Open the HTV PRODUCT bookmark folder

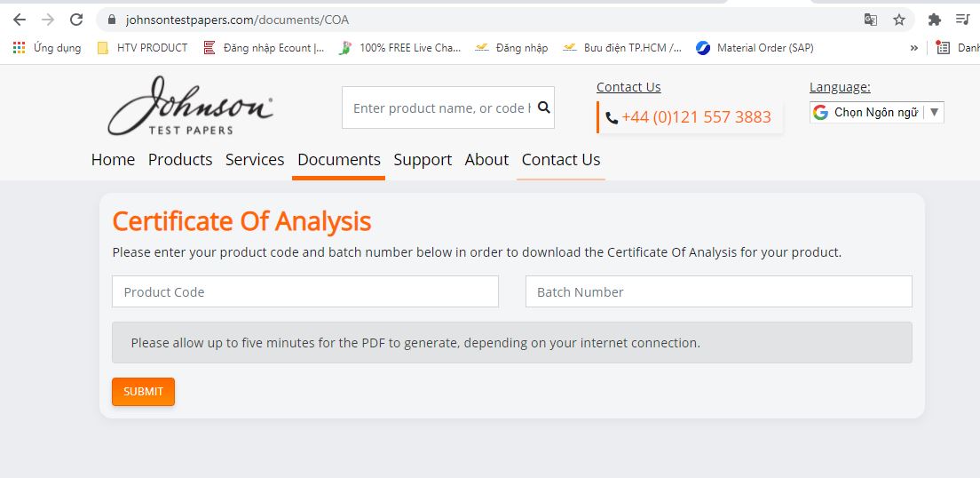point(143,48)
